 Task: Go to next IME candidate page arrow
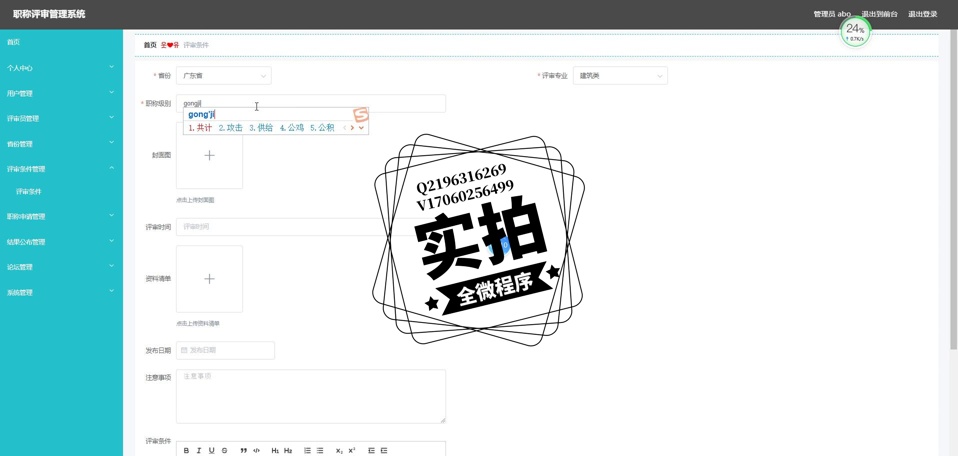pyautogui.click(x=353, y=128)
